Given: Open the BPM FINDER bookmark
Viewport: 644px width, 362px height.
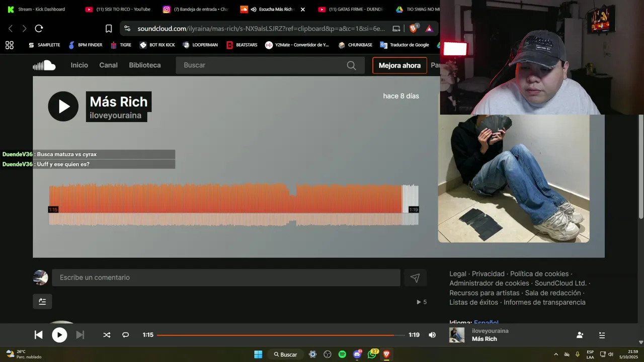Looking at the screenshot, I should click(x=85, y=45).
